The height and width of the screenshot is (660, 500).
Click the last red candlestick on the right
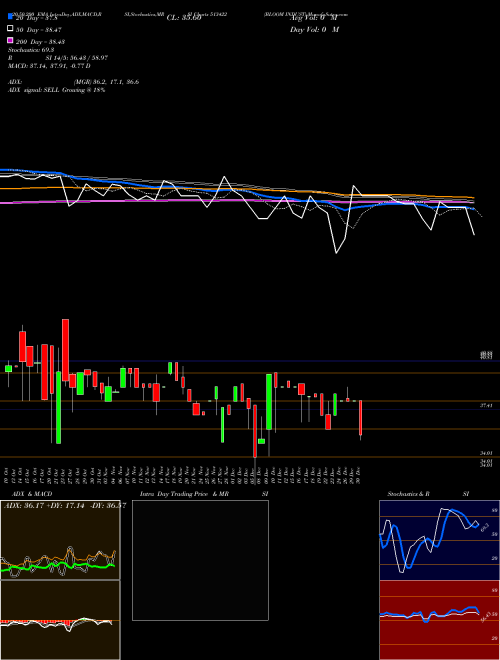[x=361, y=418]
